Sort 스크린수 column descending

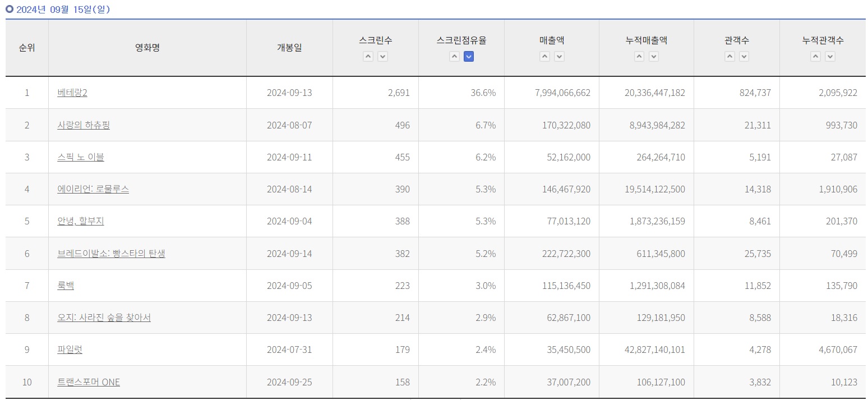[382, 56]
